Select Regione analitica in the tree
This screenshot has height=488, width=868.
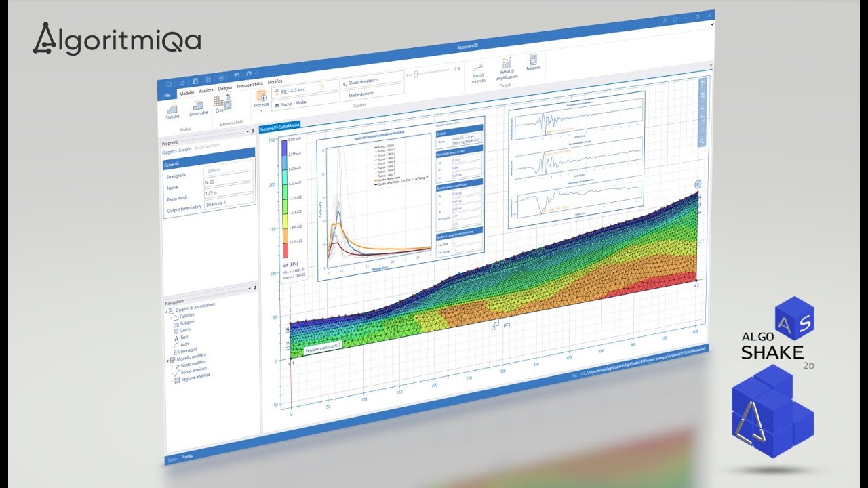coord(195,376)
